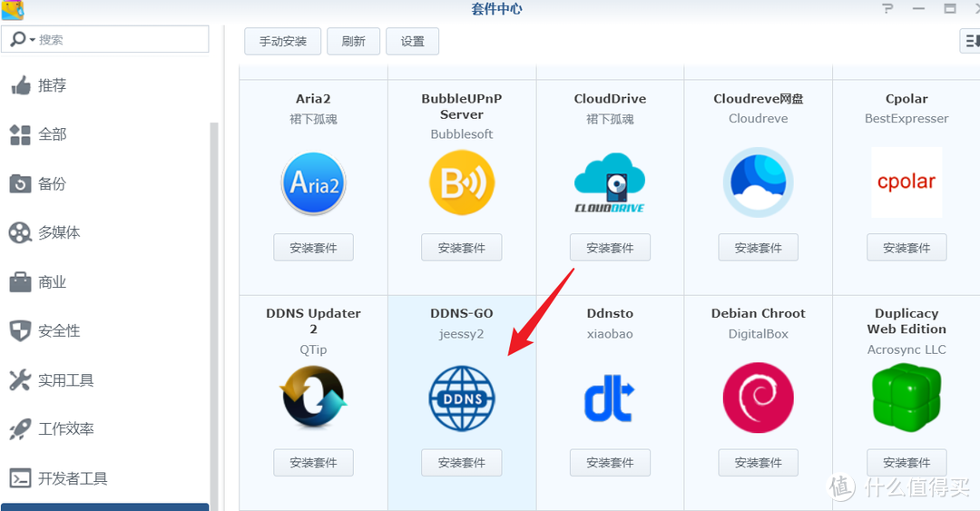Click the xiaobao author label
980x511 pixels.
[x=610, y=334]
